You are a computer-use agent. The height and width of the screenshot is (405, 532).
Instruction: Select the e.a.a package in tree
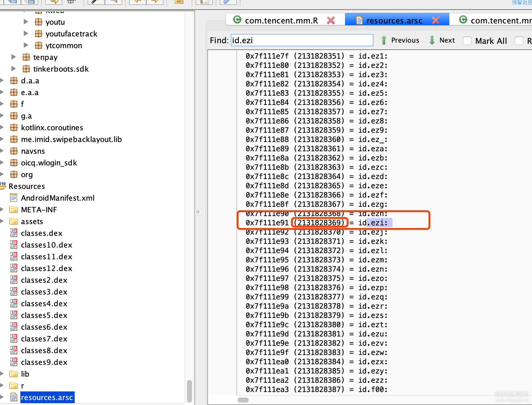tap(30, 92)
